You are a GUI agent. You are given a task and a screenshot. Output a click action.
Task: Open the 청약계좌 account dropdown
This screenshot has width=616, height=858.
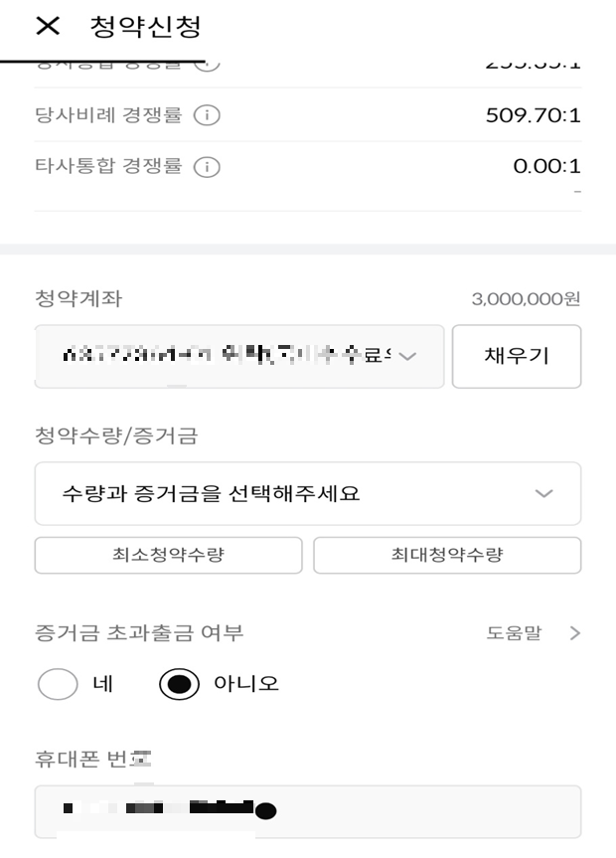238,357
